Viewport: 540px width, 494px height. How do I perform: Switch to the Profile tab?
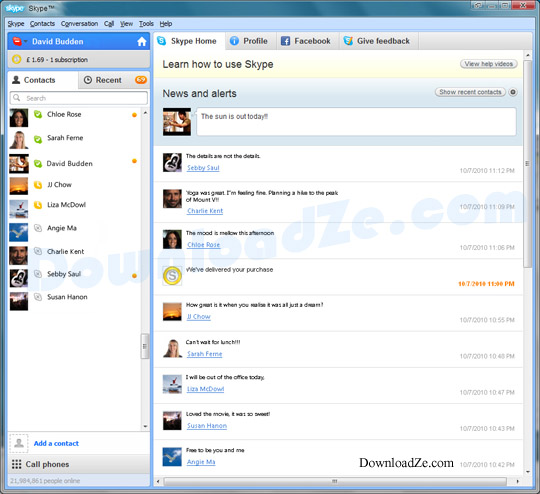coord(250,41)
